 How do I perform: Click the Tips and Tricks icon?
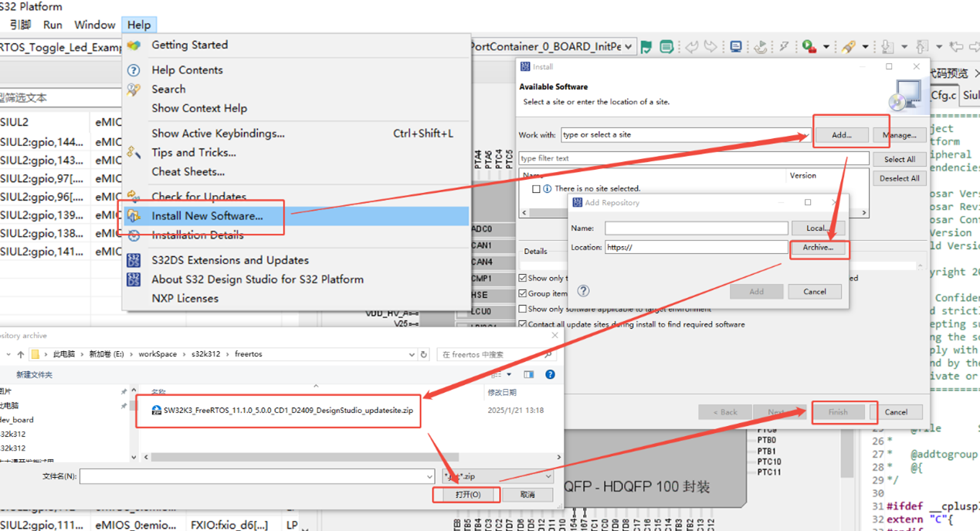click(x=134, y=153)
